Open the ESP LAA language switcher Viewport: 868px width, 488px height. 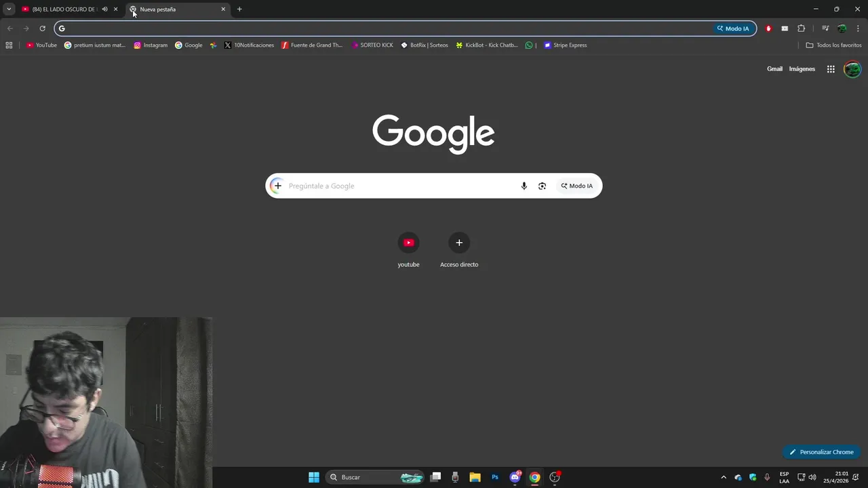pyautogui.click(x=784, y=477)
